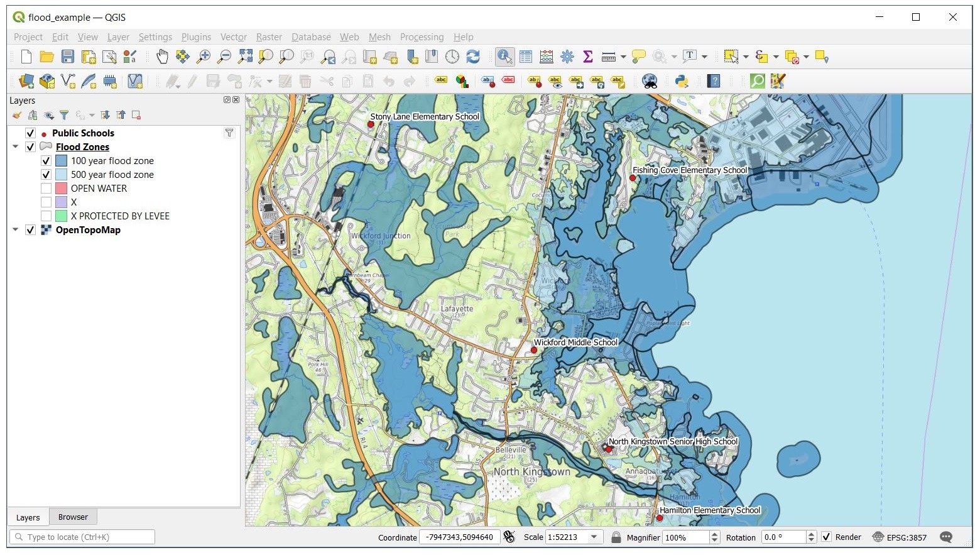Viewport: 980px width, 555px height.
Task: Open the Processing menu
Action: [x=422, y=37]
